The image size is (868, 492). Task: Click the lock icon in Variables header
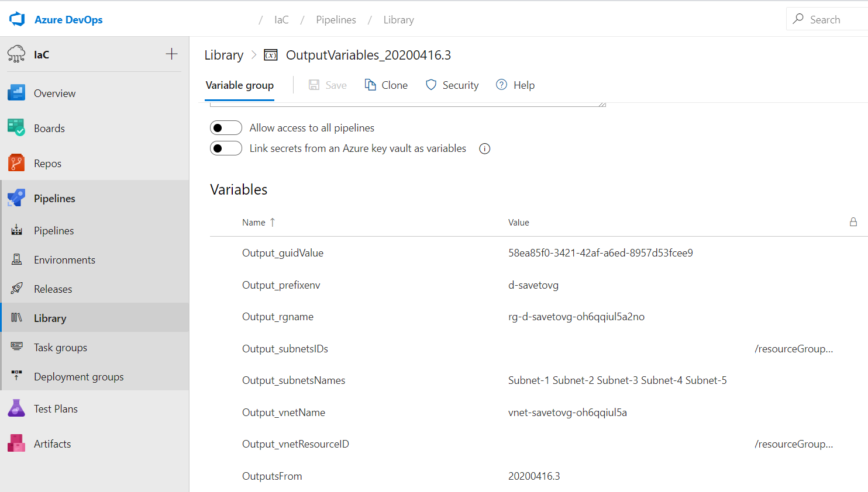tap(853, 222)
